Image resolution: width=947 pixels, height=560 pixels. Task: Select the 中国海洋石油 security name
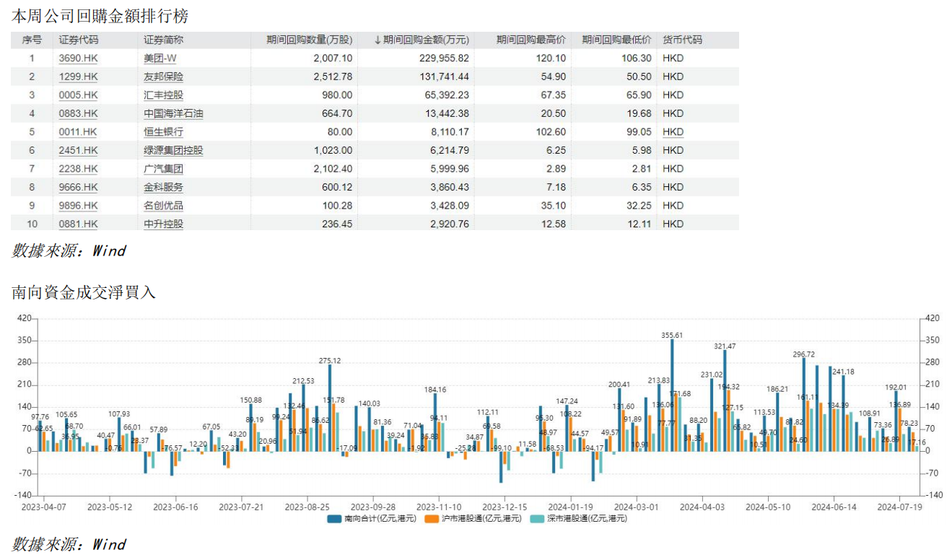click(173, 113)
